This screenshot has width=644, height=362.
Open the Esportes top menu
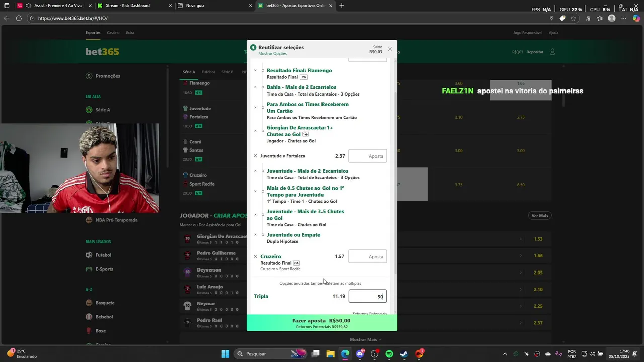click(93, 33)
